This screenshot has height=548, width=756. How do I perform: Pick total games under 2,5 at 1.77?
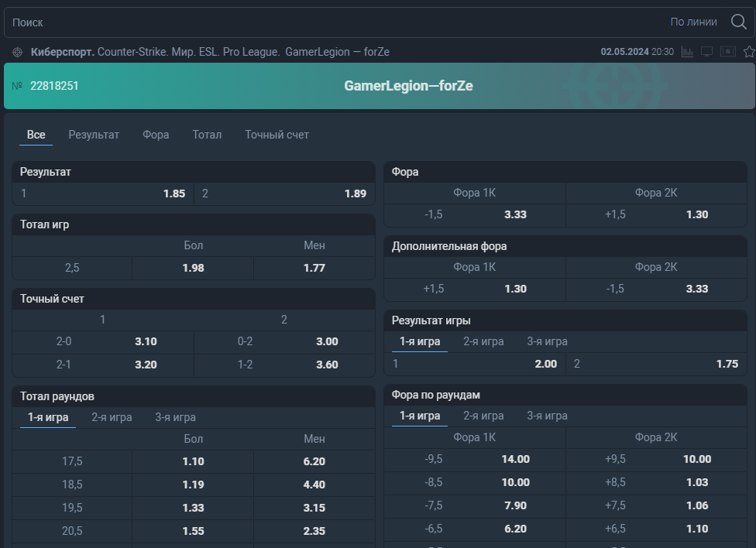pyautogui.click(x=314, y=268)
